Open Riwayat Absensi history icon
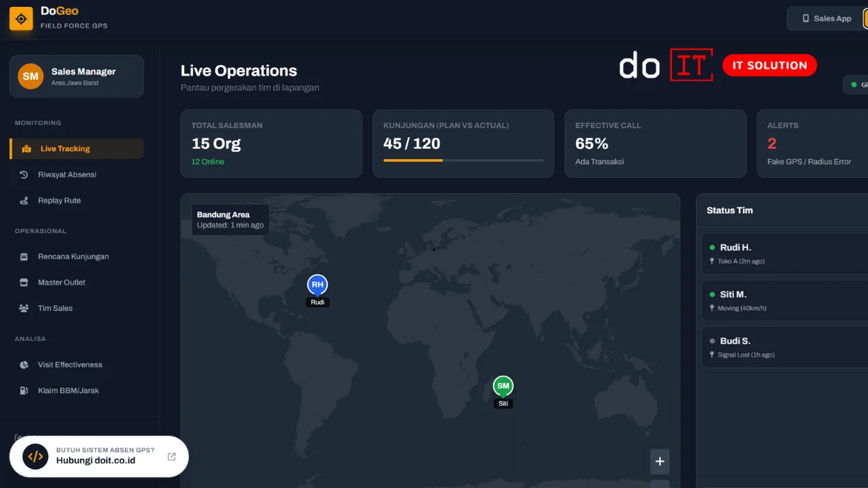The width and height of the screenshot is (868, 488). pos(24,175)
